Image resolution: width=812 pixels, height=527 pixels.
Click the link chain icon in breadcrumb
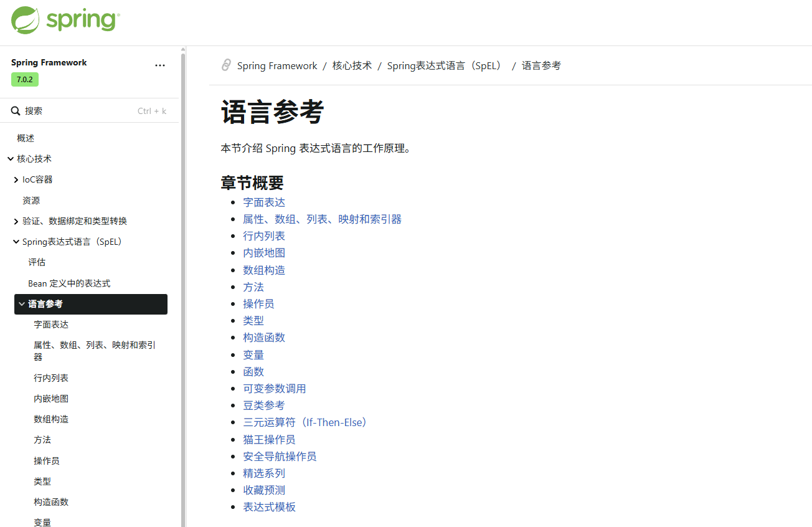tap(226, 65)
